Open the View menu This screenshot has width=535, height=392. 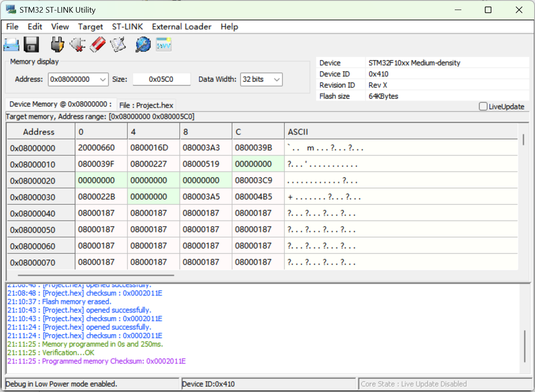tap(60, 27)
